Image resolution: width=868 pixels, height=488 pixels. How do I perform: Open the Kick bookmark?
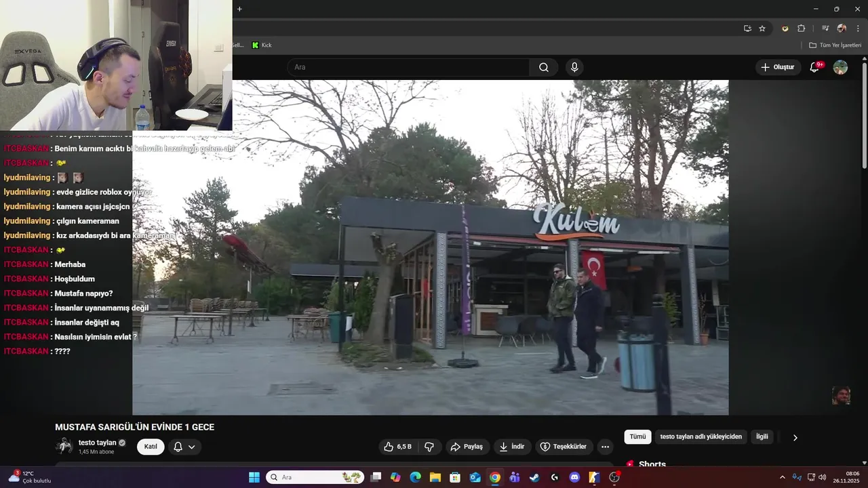click(x=262, y=45)
